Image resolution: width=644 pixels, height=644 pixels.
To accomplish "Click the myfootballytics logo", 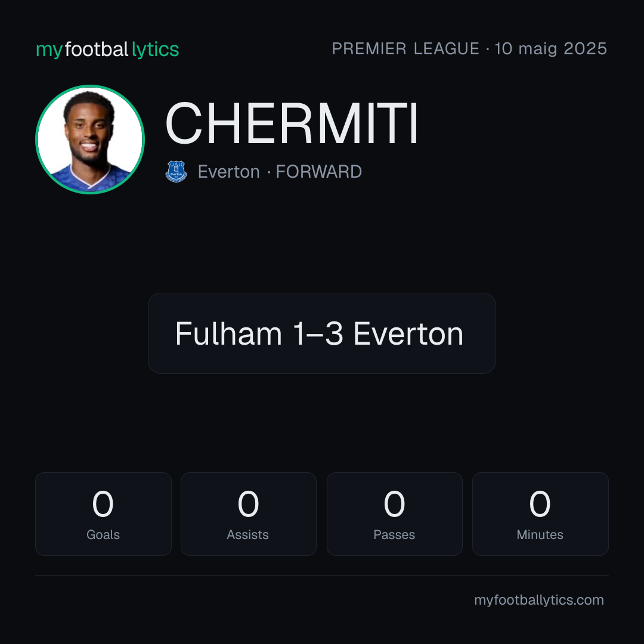I will 107,49.
